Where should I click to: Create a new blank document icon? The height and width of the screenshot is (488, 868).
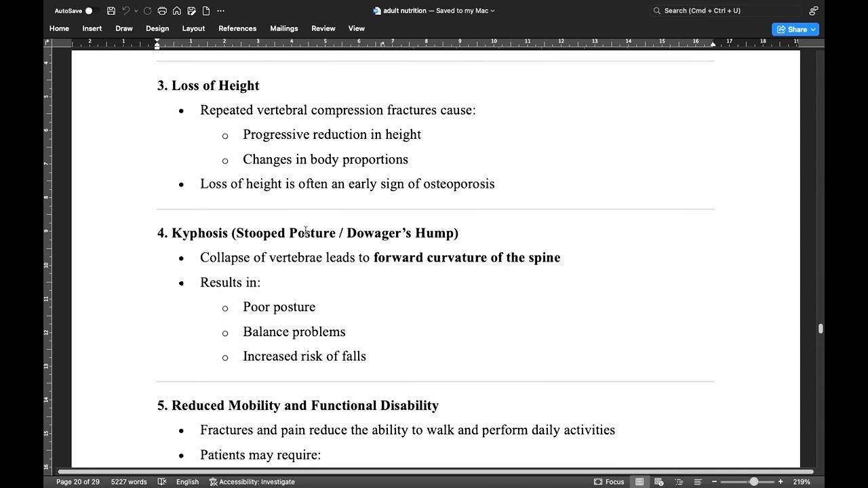[206, 11]
